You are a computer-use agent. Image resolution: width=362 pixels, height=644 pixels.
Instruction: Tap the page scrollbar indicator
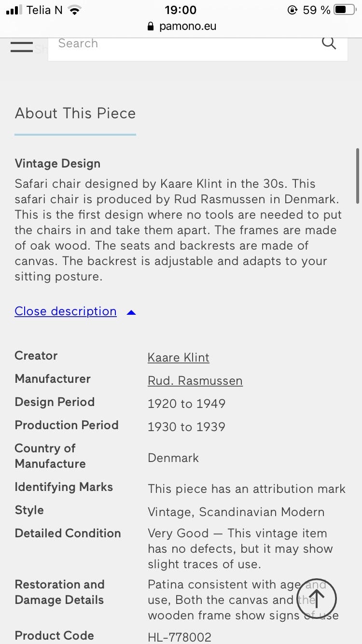pos(358,176)
